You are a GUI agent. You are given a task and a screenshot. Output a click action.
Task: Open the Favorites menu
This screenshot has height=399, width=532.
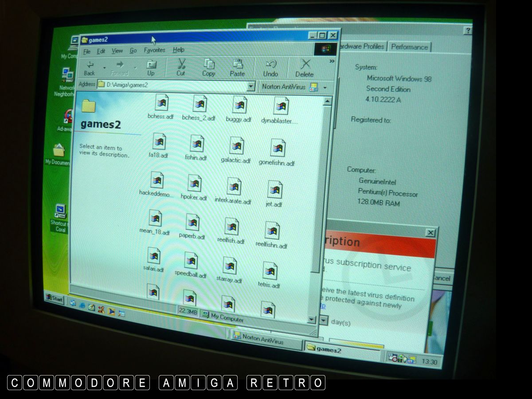click(x=154, y=50)
